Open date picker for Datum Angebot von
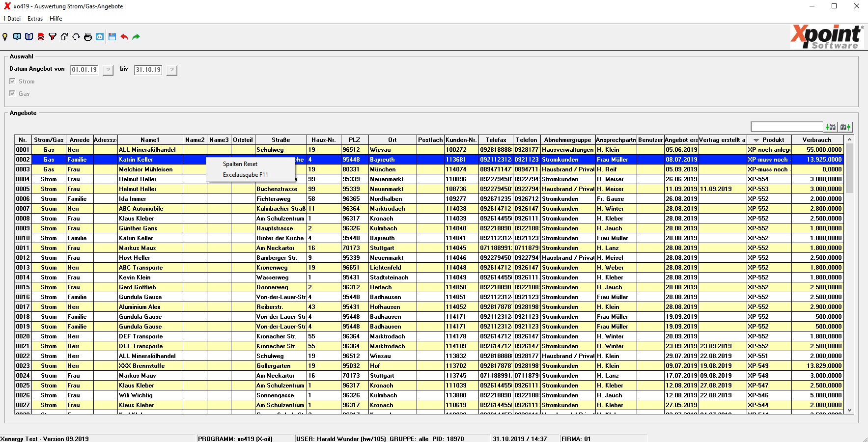 pyautogui.click(x=108, y=70)
